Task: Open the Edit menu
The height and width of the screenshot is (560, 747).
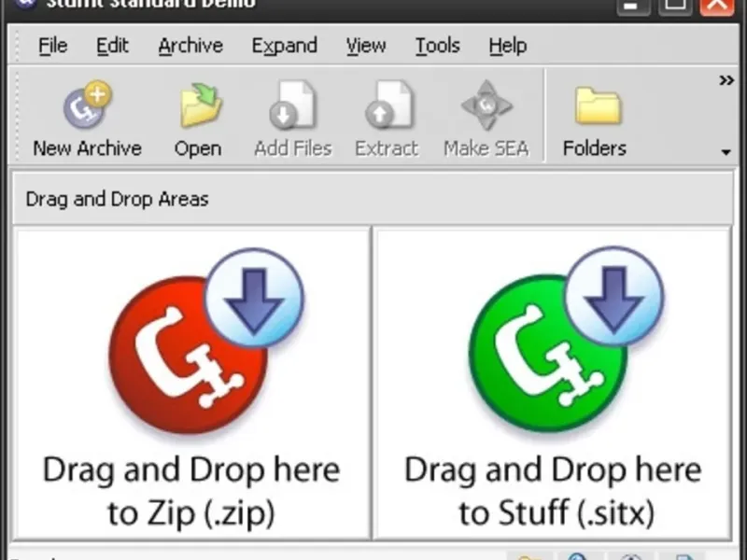Action: point(112,46)
